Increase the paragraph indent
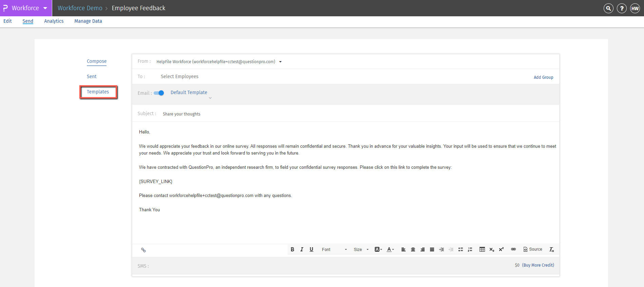 (442, 249)
